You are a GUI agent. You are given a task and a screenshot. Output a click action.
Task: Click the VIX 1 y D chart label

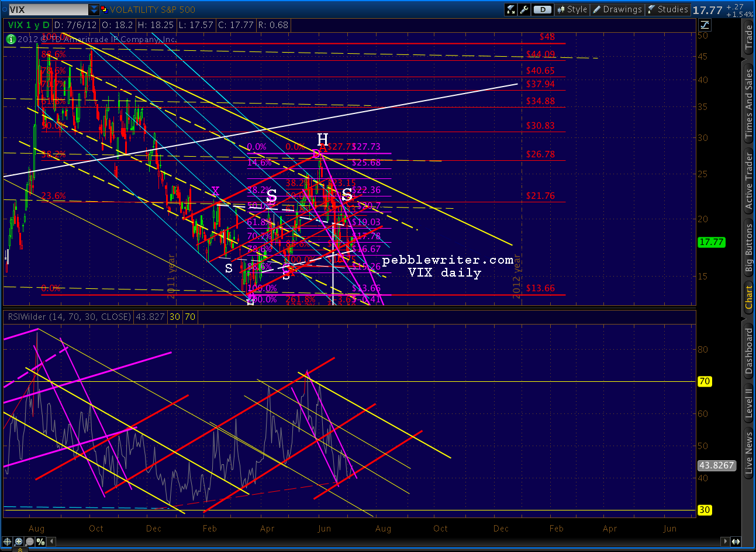point(29,25)
